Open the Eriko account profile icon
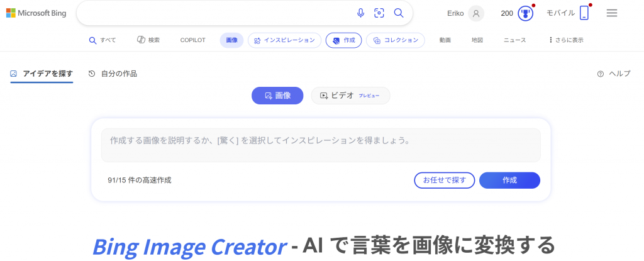Screen dimensions: 644x261 pos(476,13)
